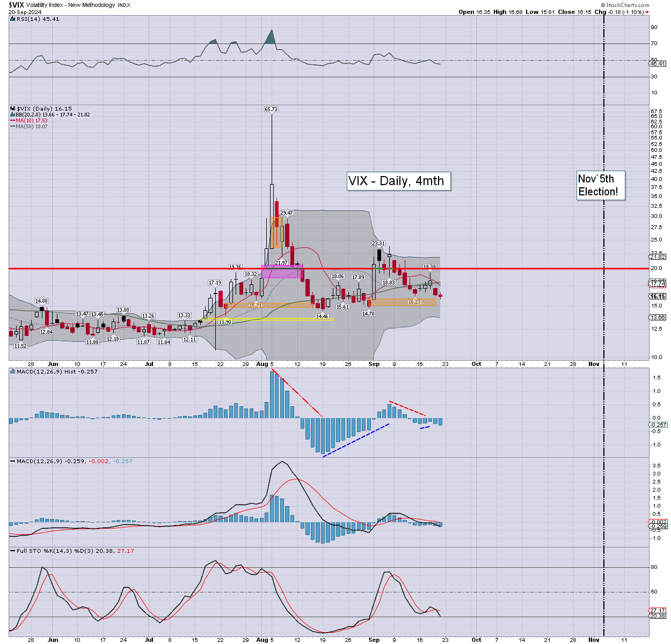Click the Bollinger Bands legend icon
This screenshot has width=671, height=644.
pyautogui.click(x=13, y=114)
